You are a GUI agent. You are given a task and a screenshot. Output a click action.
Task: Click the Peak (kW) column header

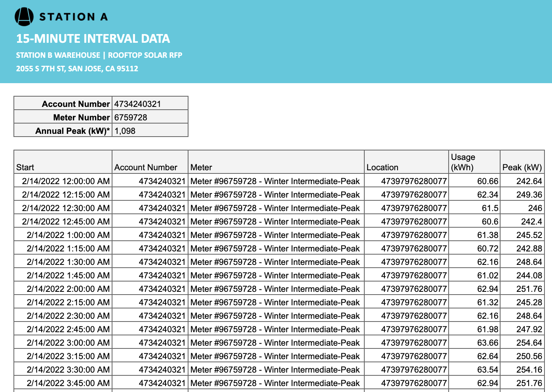pos(522,167)
